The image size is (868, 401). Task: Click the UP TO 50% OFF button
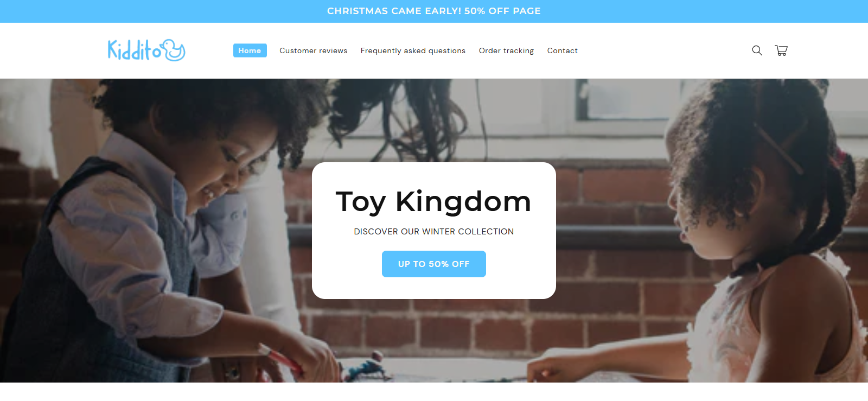click(x=434, y=264)
